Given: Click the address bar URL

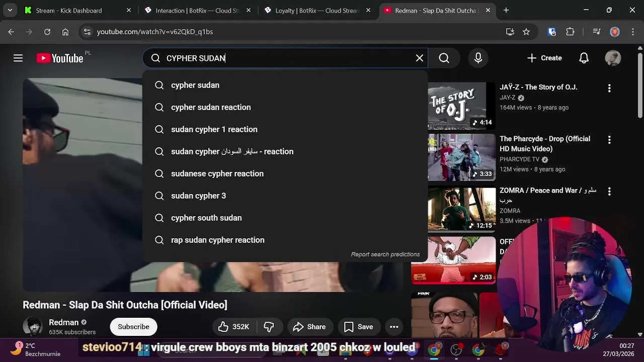Looking at the screenshot, I should (x=155, y=32).
